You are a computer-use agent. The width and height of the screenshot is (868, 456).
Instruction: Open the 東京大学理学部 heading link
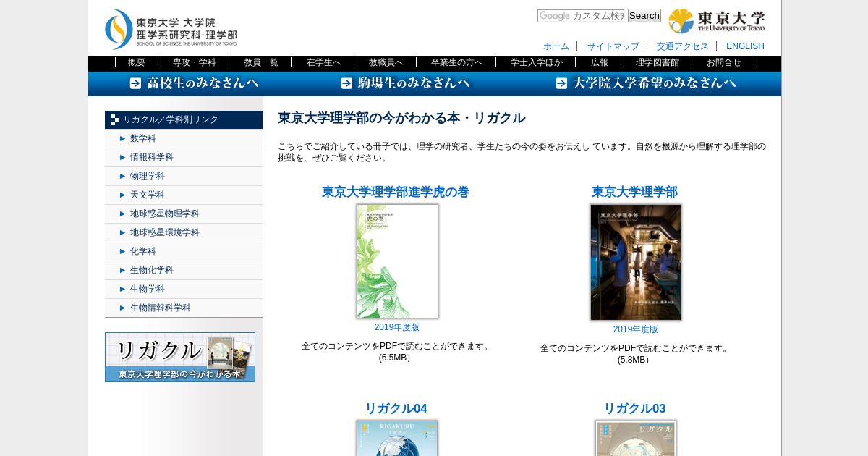coord(634,192)
